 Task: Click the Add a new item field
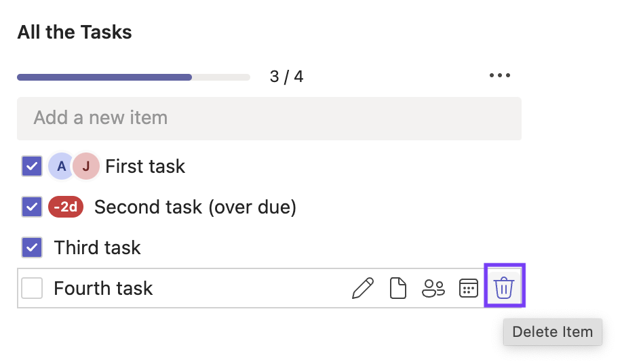[269, 118]
